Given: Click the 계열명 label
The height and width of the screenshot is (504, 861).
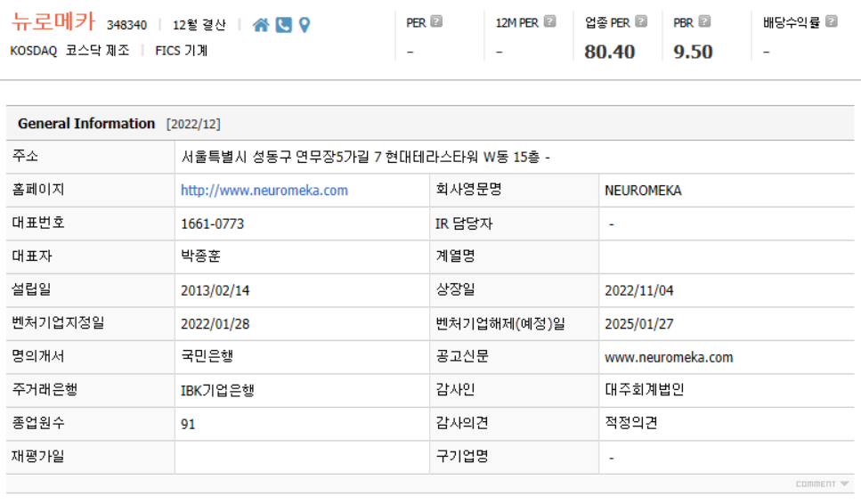Looking at the screenshot, I should click(455, 256).
